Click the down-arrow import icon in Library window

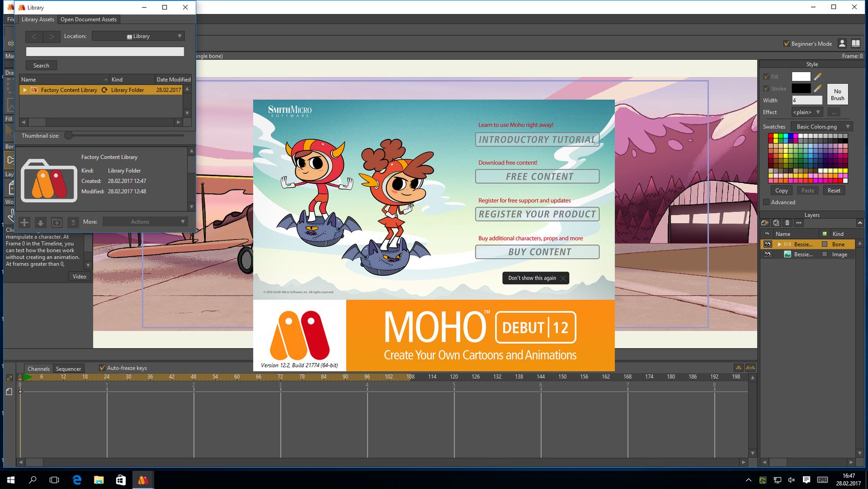[x=41, y=222]
